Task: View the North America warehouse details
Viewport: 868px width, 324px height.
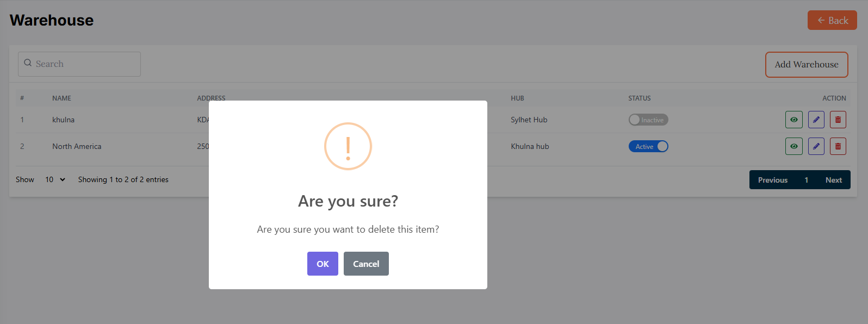Action: [793, 146]
